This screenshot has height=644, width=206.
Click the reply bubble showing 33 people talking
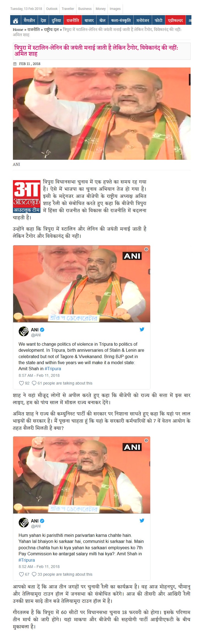pos(34,574)
